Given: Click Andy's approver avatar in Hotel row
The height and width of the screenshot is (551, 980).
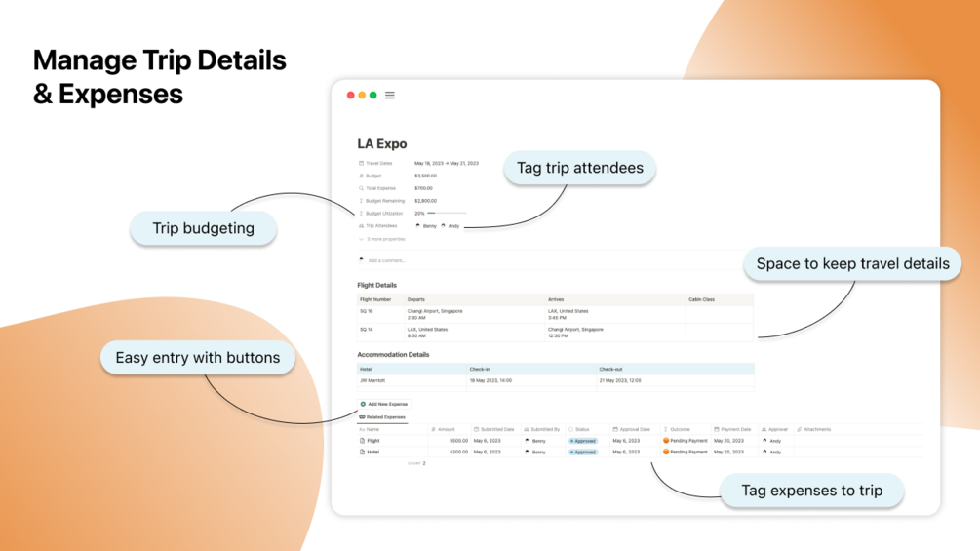Looking at the screenshot, I should click(x=764, y=452).
